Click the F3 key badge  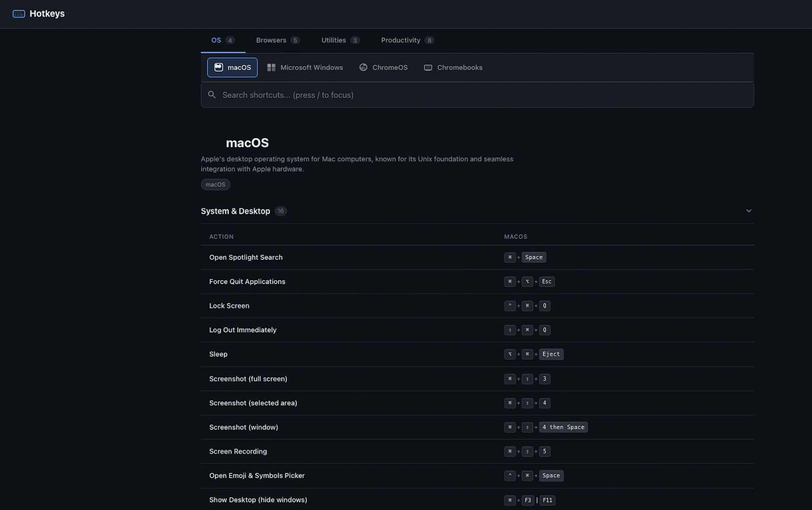click(528, 500)
